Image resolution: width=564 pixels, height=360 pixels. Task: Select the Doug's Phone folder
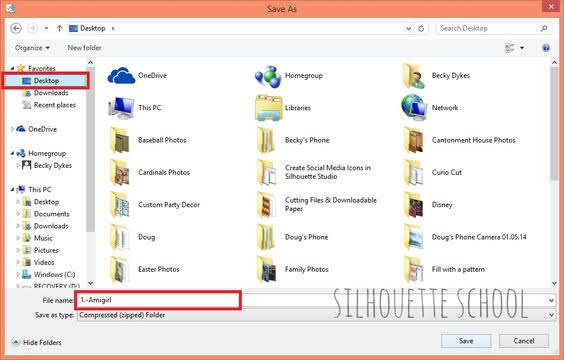(x=292, y=237)
